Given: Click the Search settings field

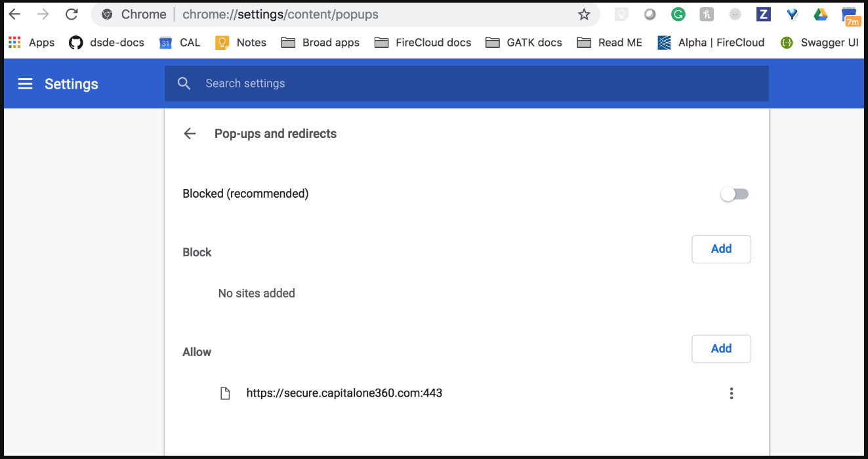Looking at the screenshot, I should click(x=466, y=83).
